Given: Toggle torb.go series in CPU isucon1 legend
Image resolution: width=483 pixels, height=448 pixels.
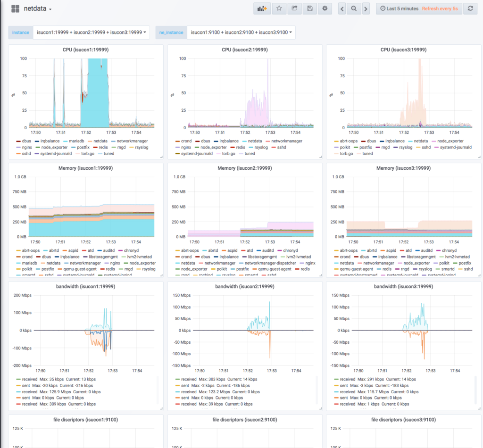Looking at the screenshot, I should pos(88,154).
